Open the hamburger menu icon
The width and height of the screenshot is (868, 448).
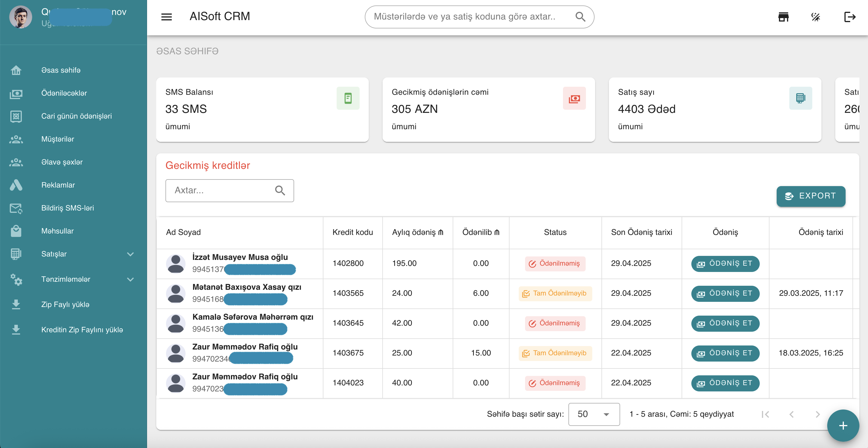167,16
